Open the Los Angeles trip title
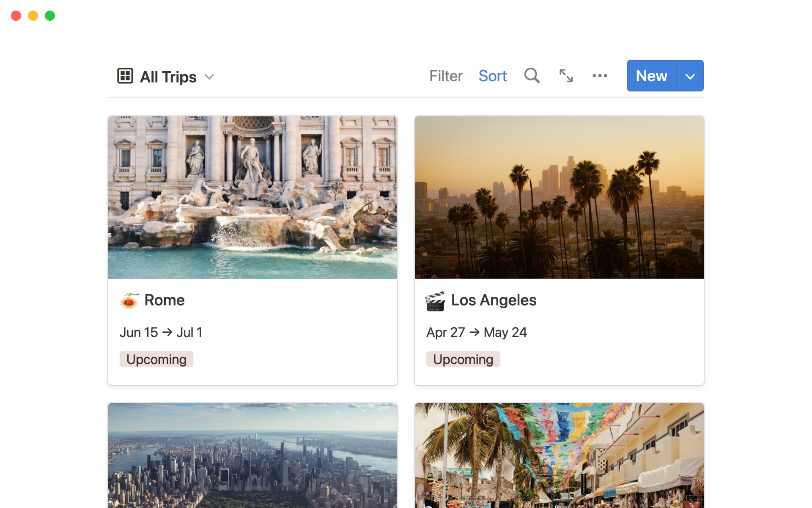Image resolution: width=812 pixels, height=508 pixels. (494, 300)
